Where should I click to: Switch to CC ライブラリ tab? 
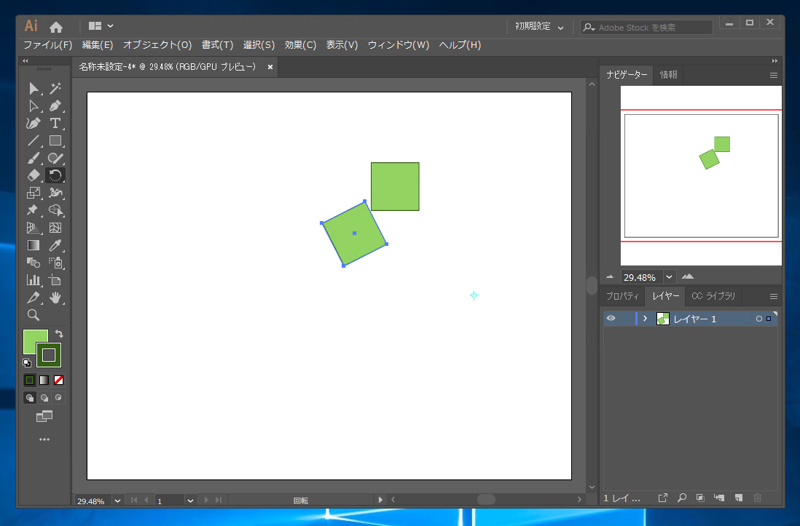coord(713,296)
